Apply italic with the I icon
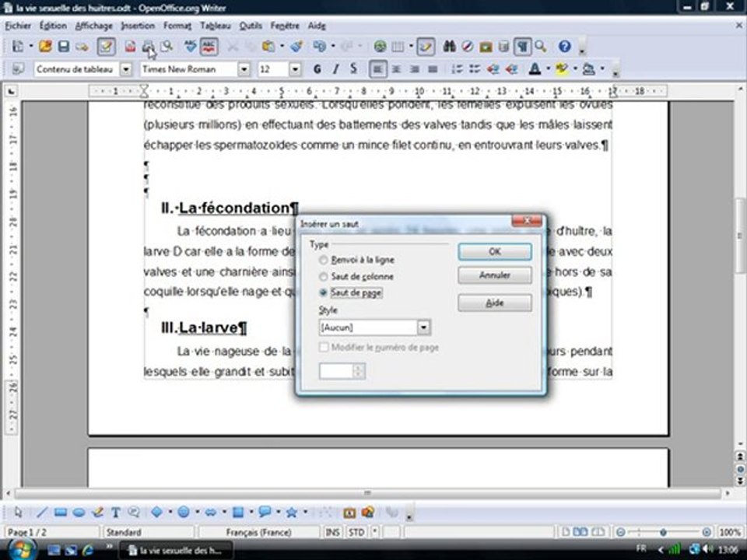Viewport: 747px width, 560px height. pos(335,69)
